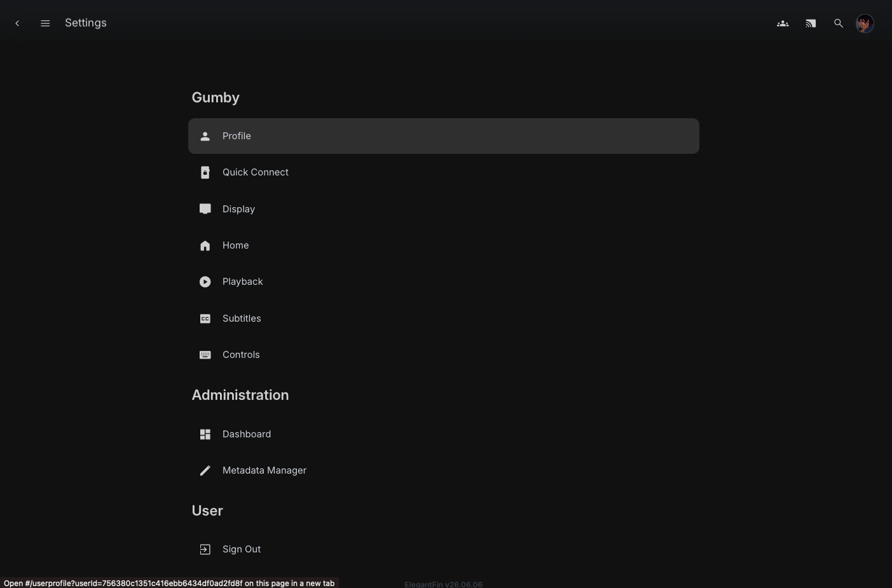
Task: Click the user avatar picture
Action: [x=865, y=24]
